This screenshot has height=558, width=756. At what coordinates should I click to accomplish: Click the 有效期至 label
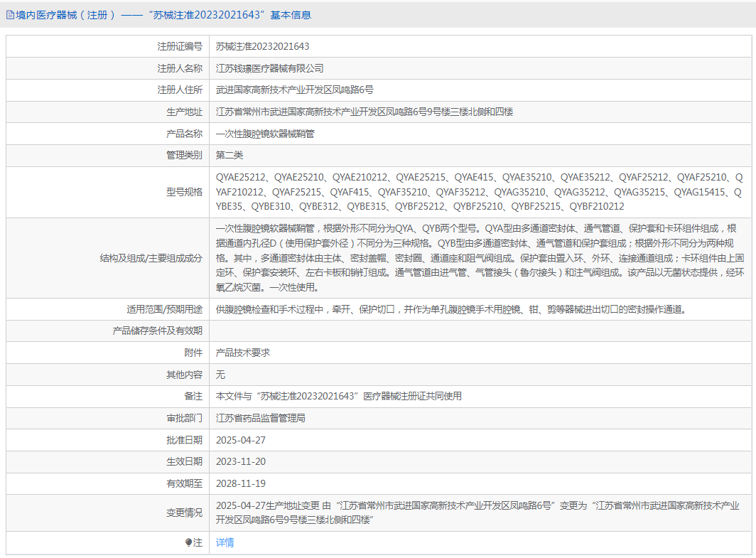[184, 483]
